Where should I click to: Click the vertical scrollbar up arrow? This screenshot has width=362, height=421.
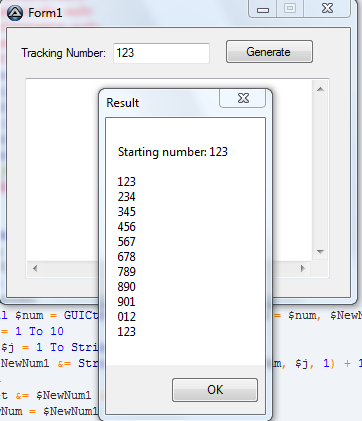tap(320, 89)
